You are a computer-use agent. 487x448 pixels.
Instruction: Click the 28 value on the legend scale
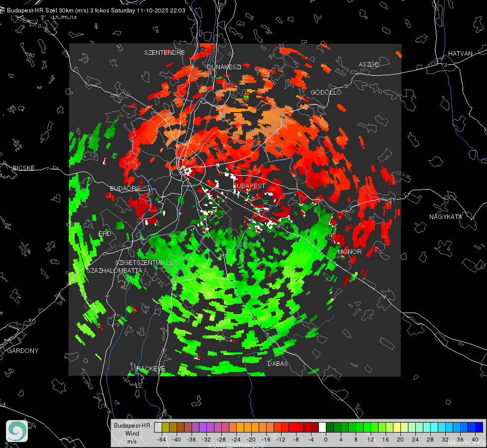click(x=430, y=440)
